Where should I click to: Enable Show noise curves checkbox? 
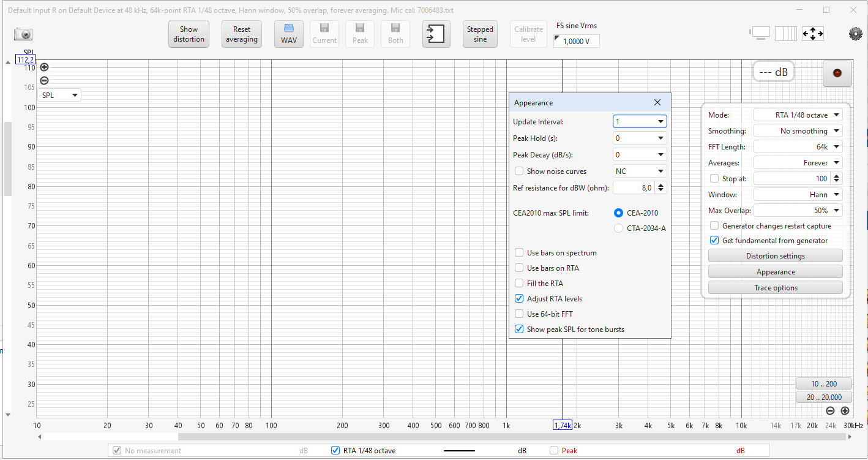tap(519, 172)
